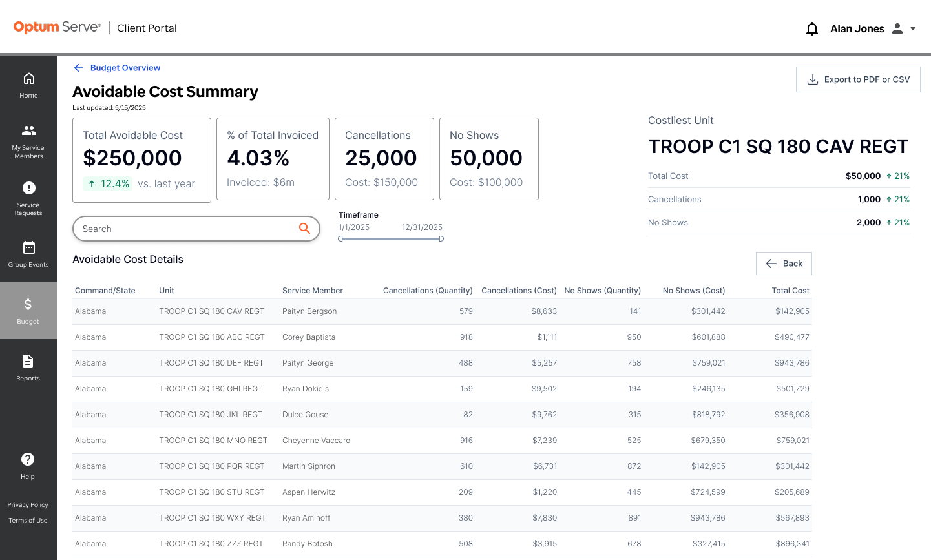Screen dimensions: 931x560
Task: Select TROOP C1 SQ 180 DEF REGT cell
Action: coord(211,363)
